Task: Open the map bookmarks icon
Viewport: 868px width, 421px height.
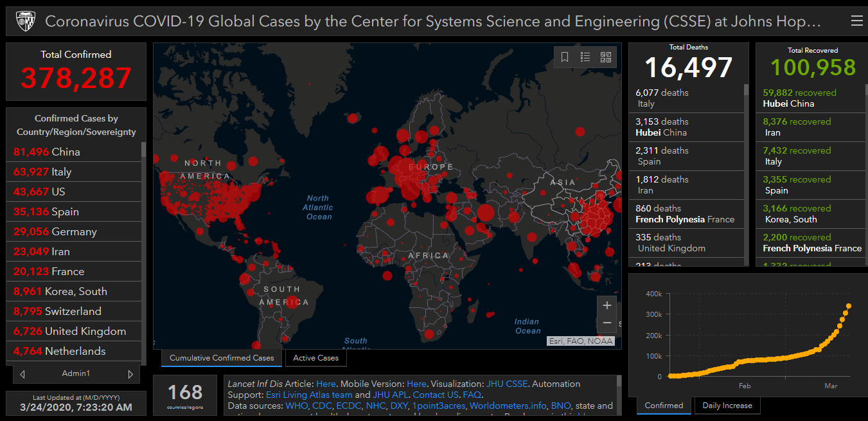Action: tap(565, 57)
